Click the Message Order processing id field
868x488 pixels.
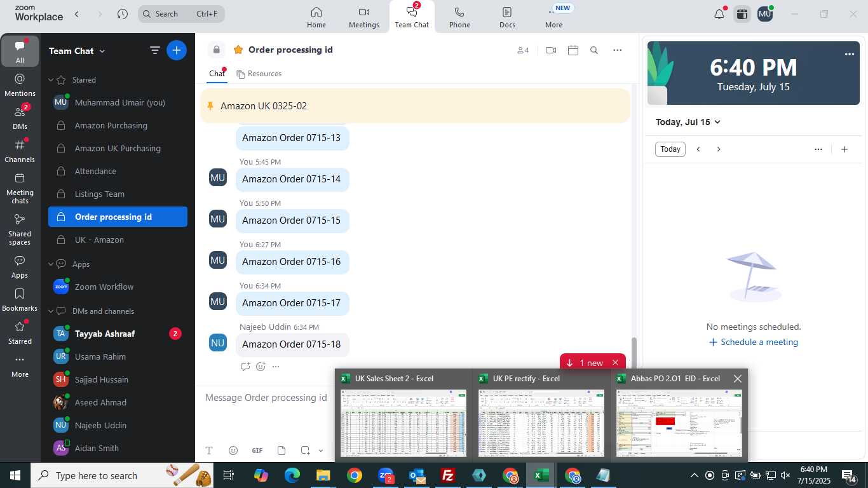[x=267, y=398]
